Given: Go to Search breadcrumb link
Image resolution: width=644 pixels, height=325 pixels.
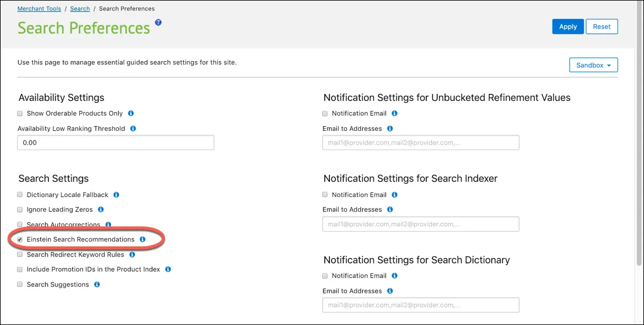Looking at the screenshot, I should click(80, 9).
